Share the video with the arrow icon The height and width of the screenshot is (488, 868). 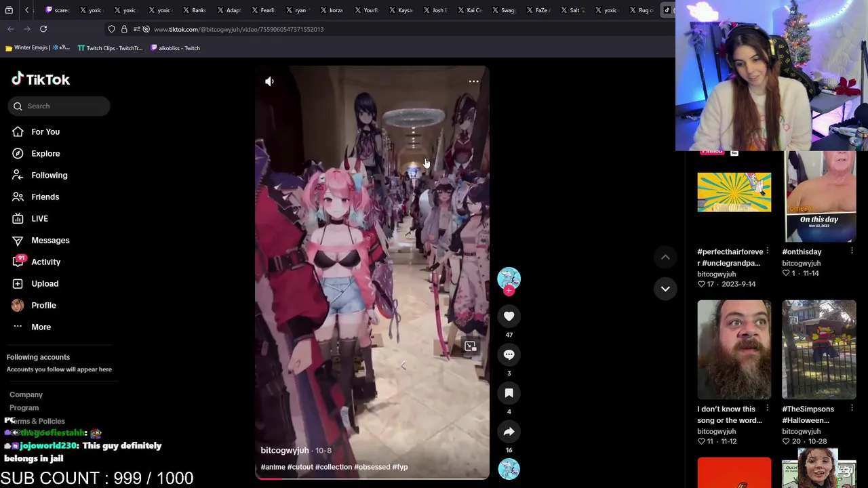tap(509, 432)
